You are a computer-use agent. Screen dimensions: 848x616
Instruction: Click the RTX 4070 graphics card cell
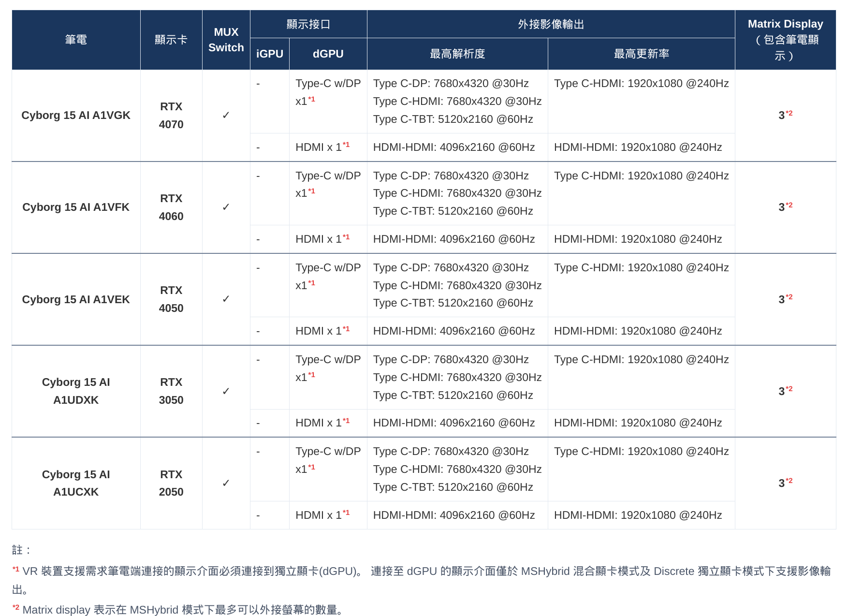(171, 115)
